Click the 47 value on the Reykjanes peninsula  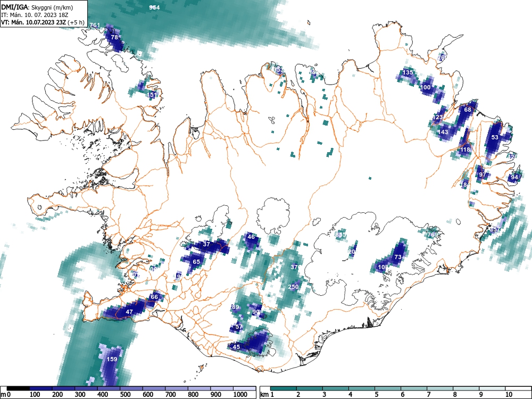pos(129,312)
